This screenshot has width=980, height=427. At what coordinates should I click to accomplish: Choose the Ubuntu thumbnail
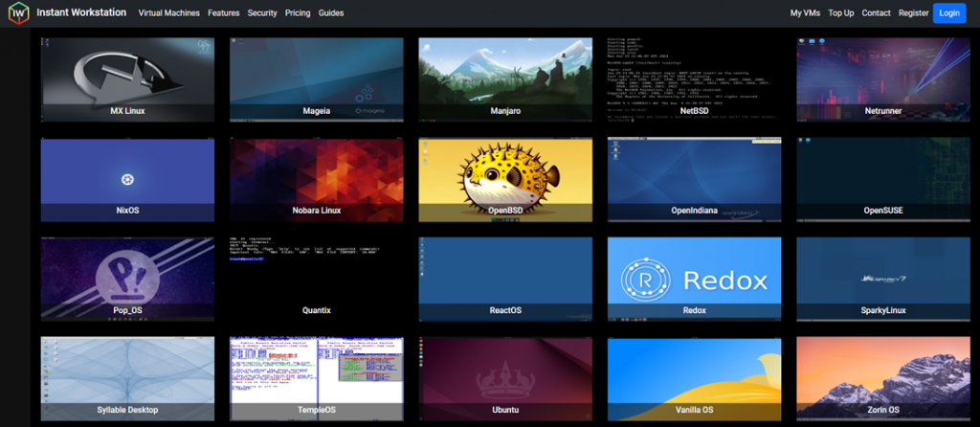[x=505, y=379]
